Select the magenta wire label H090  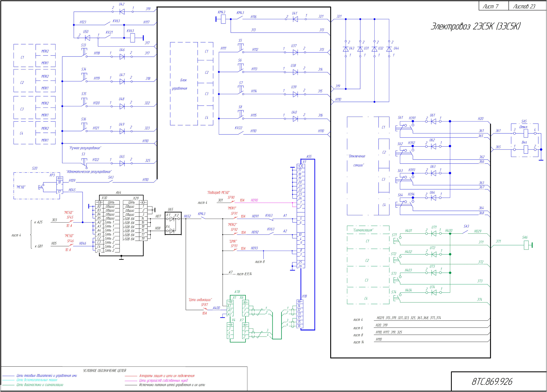point(254,200)
